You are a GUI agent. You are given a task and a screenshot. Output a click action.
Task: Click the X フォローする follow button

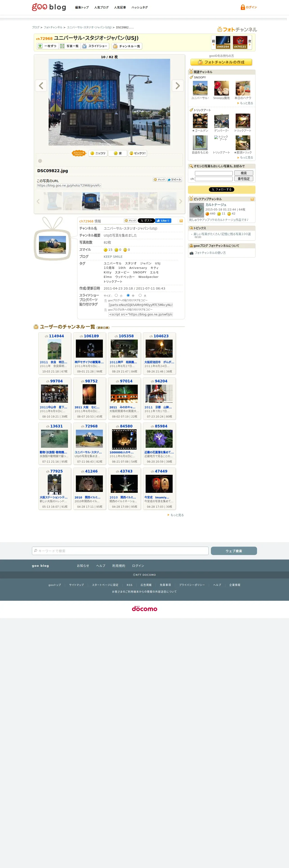221,190
